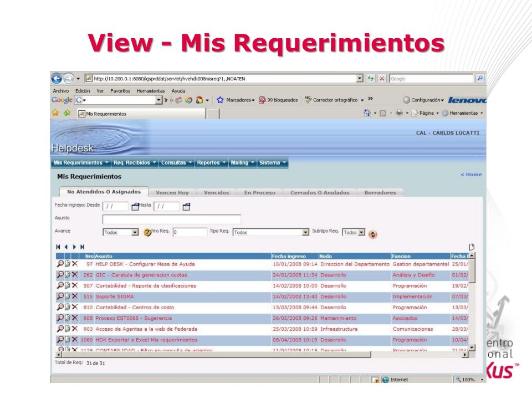Click the browser Forward arrow button

[68, 79]
